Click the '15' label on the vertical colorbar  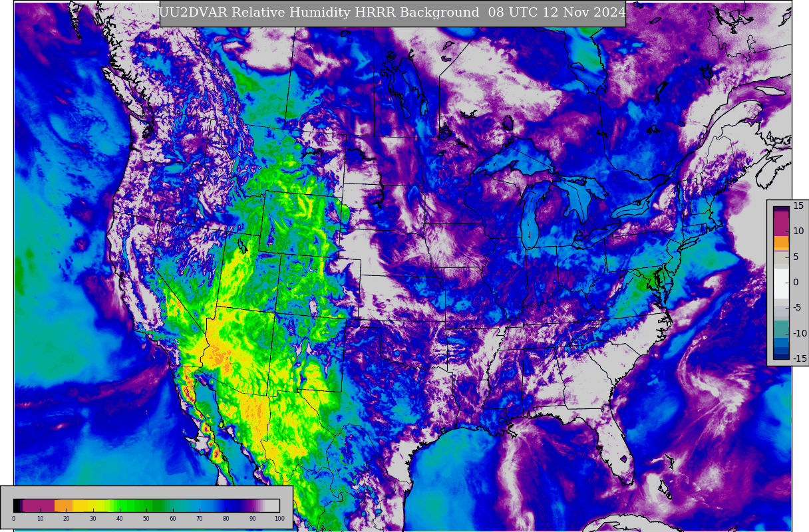(798, 205)
